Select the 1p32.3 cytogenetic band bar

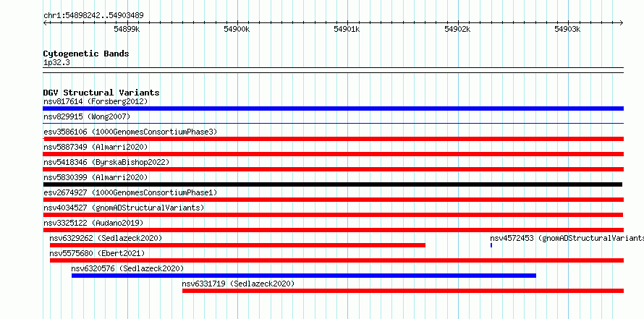tap(333, 70)
